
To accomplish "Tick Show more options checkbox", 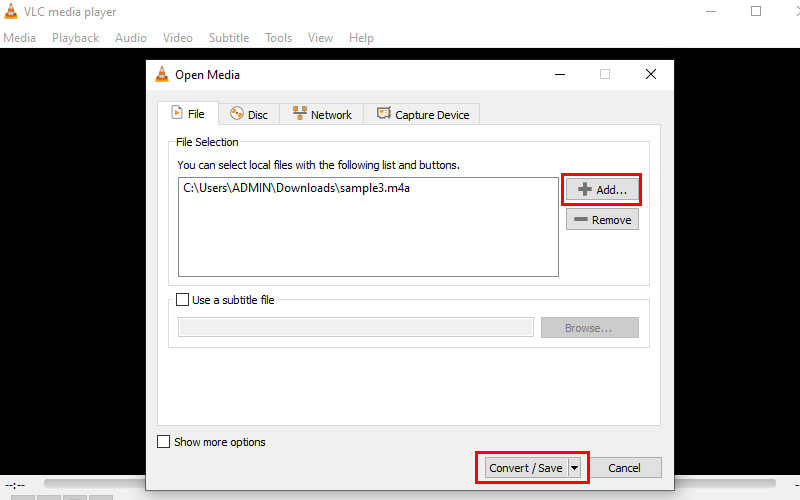I will [164, 442].
